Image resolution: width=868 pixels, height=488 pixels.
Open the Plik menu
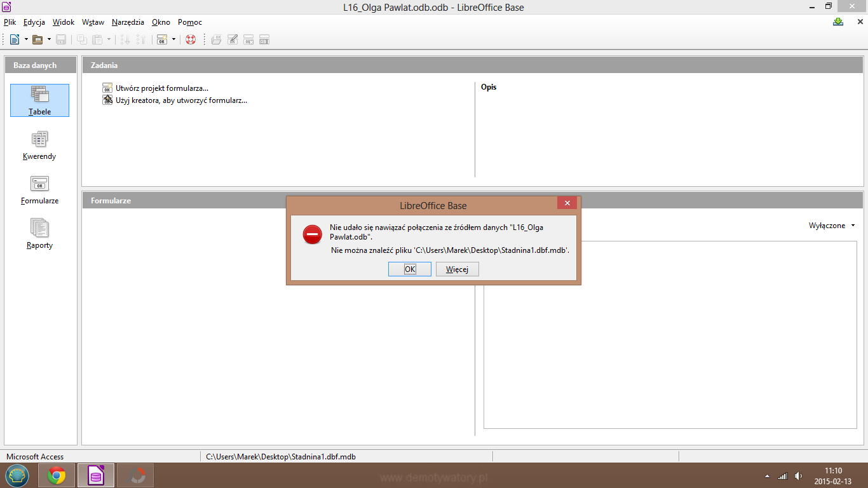[x=10, y=22]
